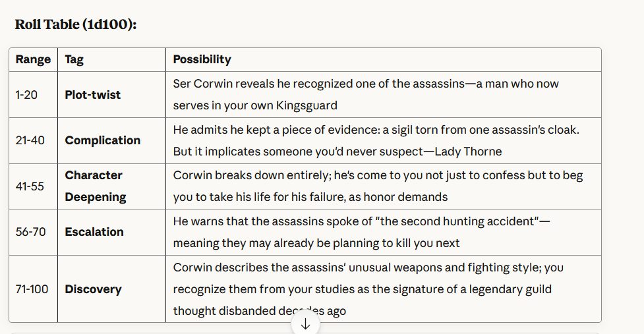This screenshot has width=644, height=334.
Task: Click the legendary guild possibility text
Action: tap(368, 289)
